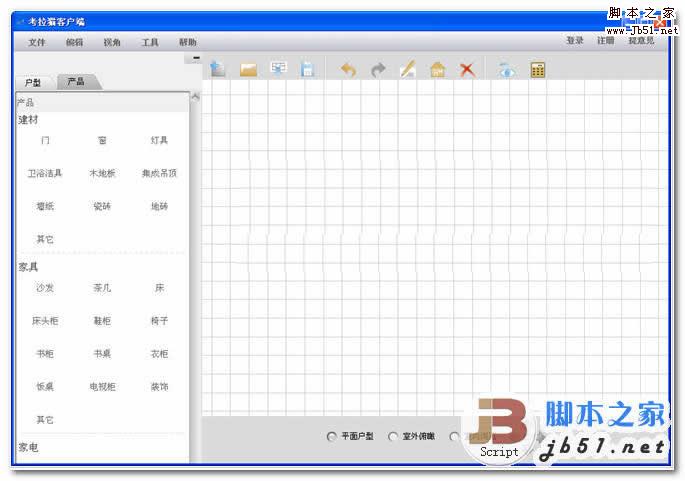Click the floppy disk save icon
The width and height of the screenshot is (685, 481).
click(307, 69)
